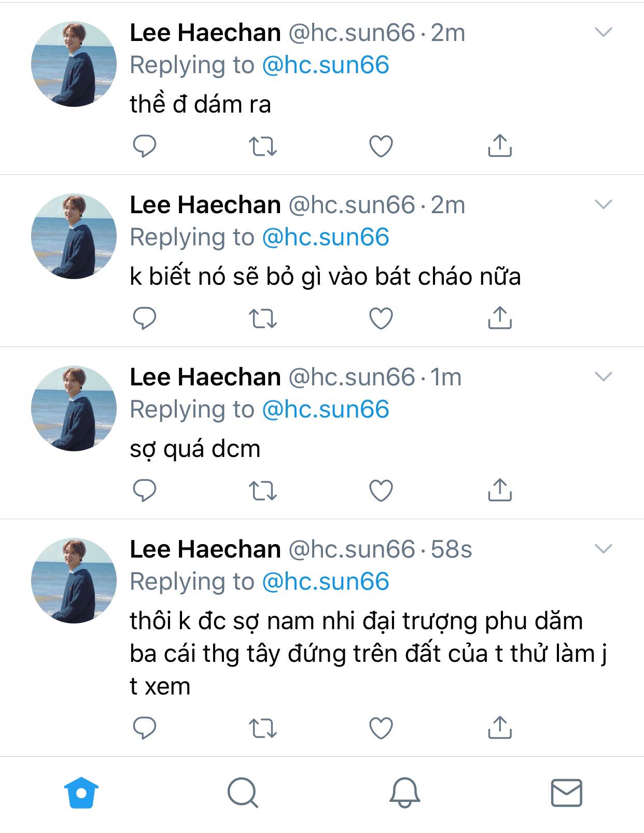The height and width of the screenshot is (833, 644).
Task: Like the "sợ quá dcm" tweet
Action: pos(381,490)
